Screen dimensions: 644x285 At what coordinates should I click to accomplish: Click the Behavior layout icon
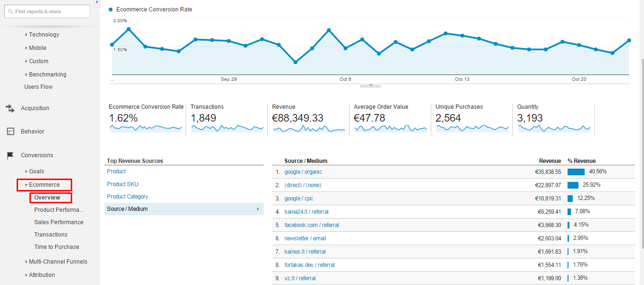[10, 132]
